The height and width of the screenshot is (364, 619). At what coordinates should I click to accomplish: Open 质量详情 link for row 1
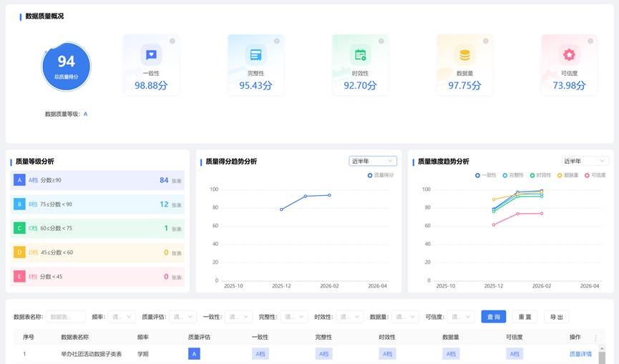click(580, 354)
